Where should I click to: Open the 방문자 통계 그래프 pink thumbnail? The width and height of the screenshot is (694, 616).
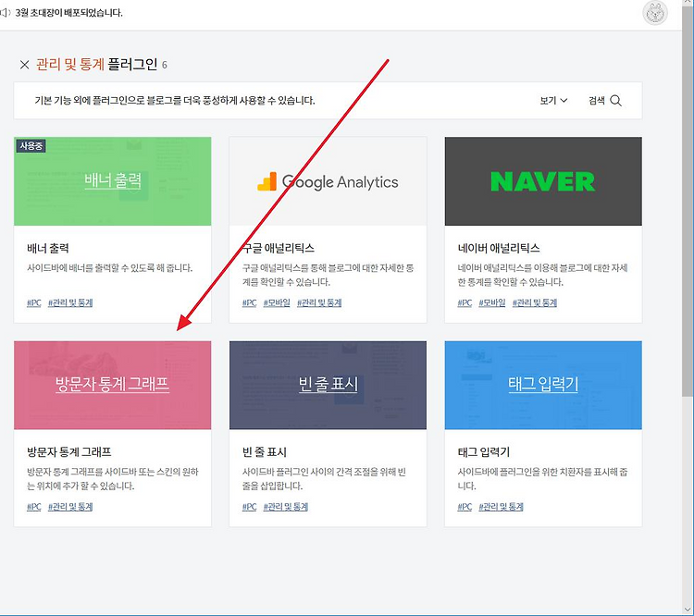(x=112, y=385)
